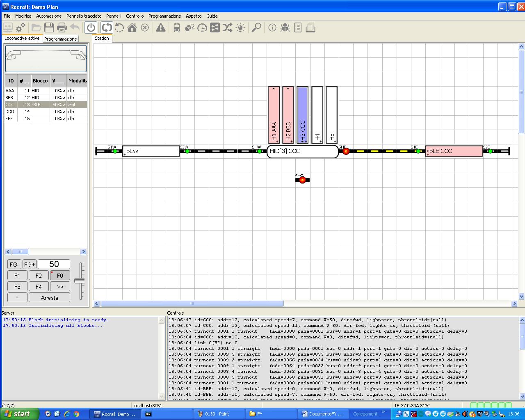Viewport: 525px width, 420px height.
Task: Click the BLE CCC block
Action: [x=454, y=151]
